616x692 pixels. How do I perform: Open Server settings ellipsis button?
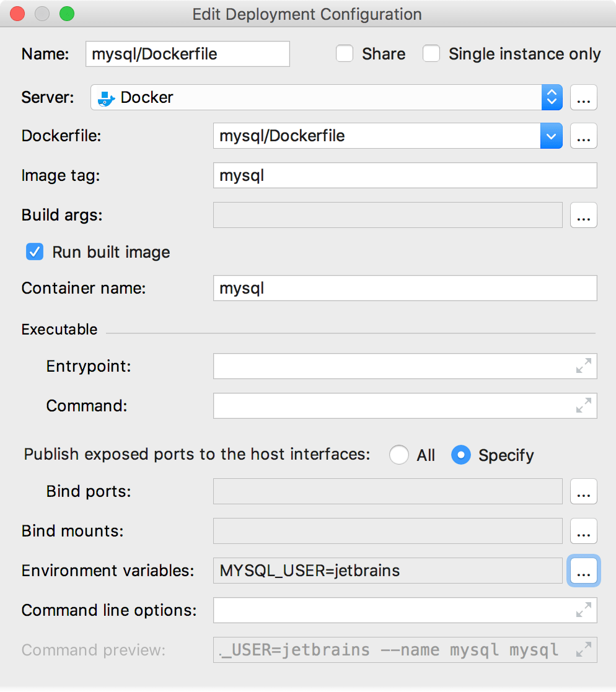(x=583, y=97)
